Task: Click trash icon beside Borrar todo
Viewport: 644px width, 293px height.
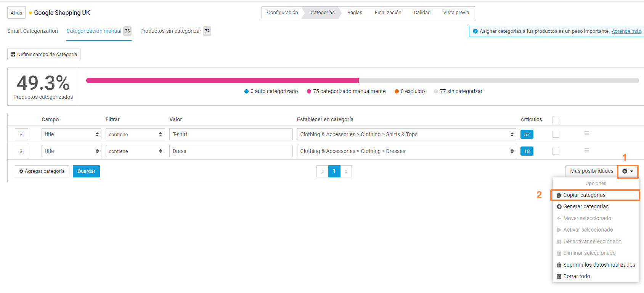Action: pos(559,277)
